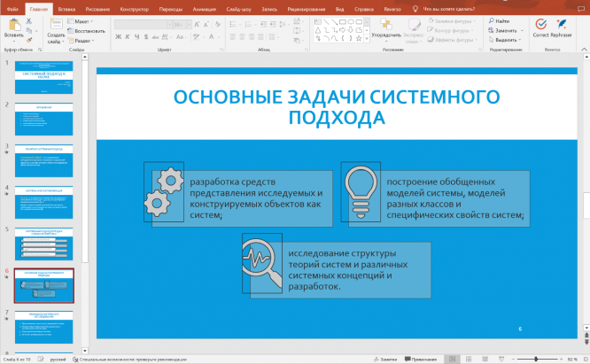Image resolution: width=590 pixels, height=364 pixels.
Task: Click the Paste (Вставить) clipboard icon
Action: point(17,27)
